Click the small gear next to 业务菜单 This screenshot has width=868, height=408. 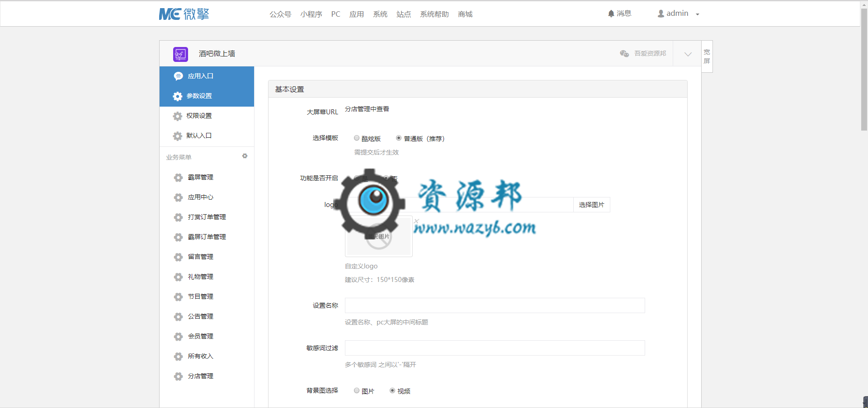pos(245,156)
